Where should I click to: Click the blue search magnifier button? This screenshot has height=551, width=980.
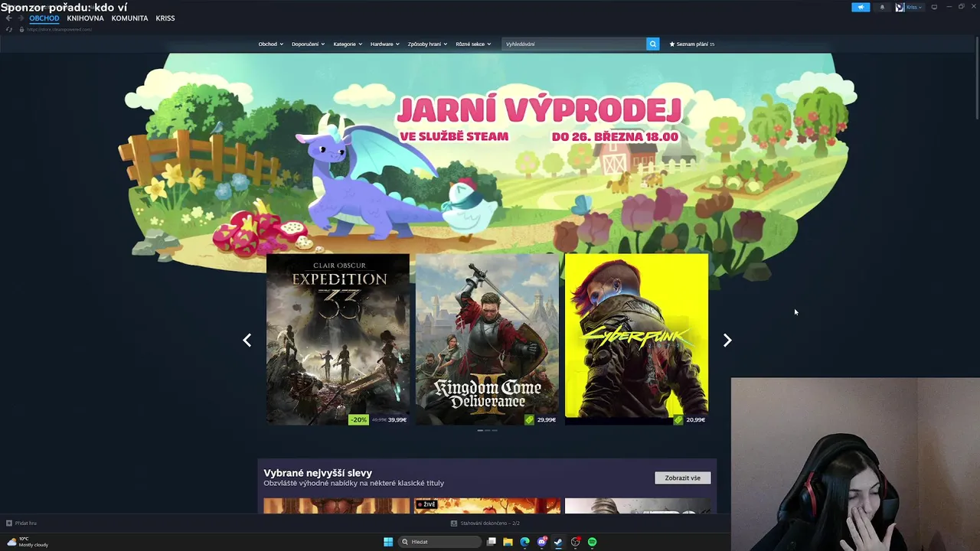tap(653, 44)
